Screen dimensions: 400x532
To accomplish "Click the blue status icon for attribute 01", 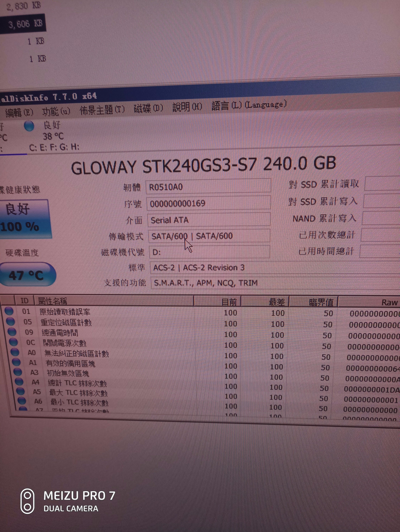I will click(9, 311).
